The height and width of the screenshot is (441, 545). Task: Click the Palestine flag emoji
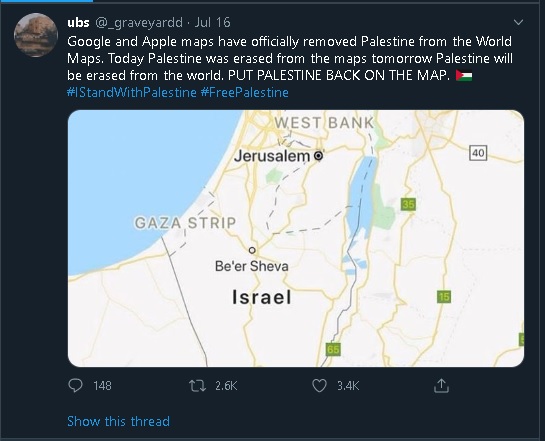(x=464, y=75)
